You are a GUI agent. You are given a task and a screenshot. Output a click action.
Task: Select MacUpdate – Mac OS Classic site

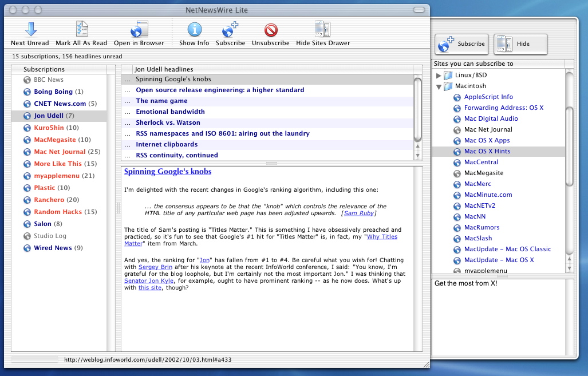pos(498,250)
